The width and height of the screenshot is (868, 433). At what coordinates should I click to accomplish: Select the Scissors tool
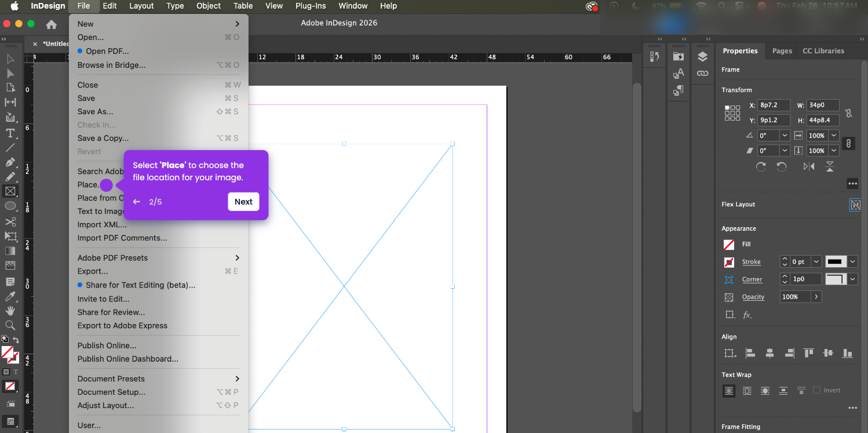(x=10, y=221)
